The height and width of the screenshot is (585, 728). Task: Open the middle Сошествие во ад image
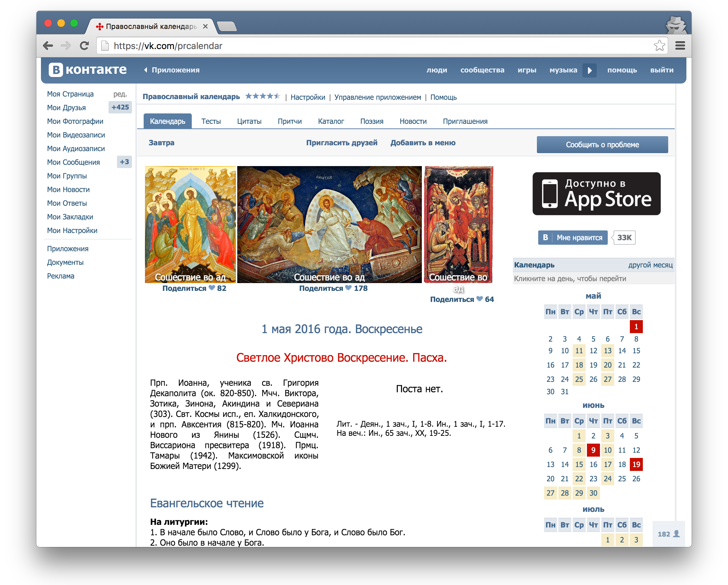329,224
